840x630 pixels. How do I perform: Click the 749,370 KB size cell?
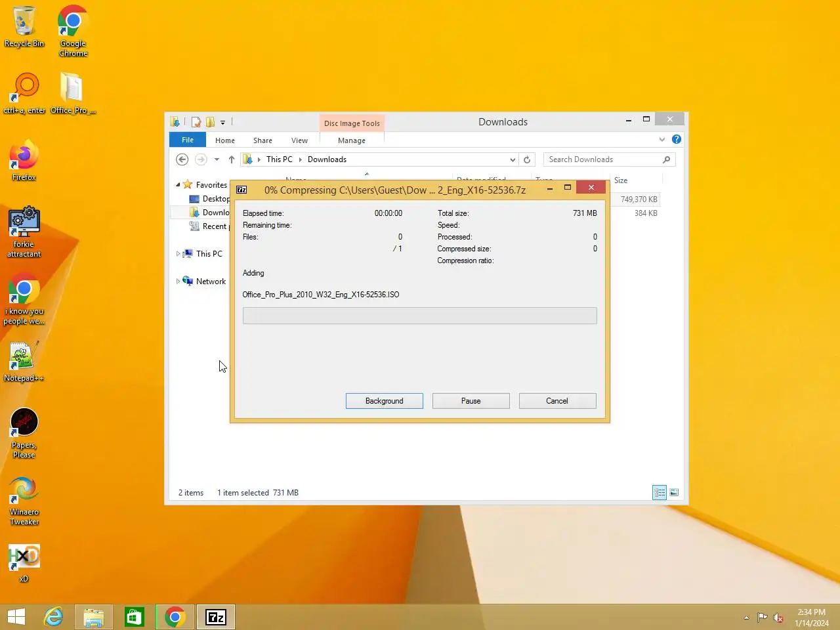[x=639, y=199]
